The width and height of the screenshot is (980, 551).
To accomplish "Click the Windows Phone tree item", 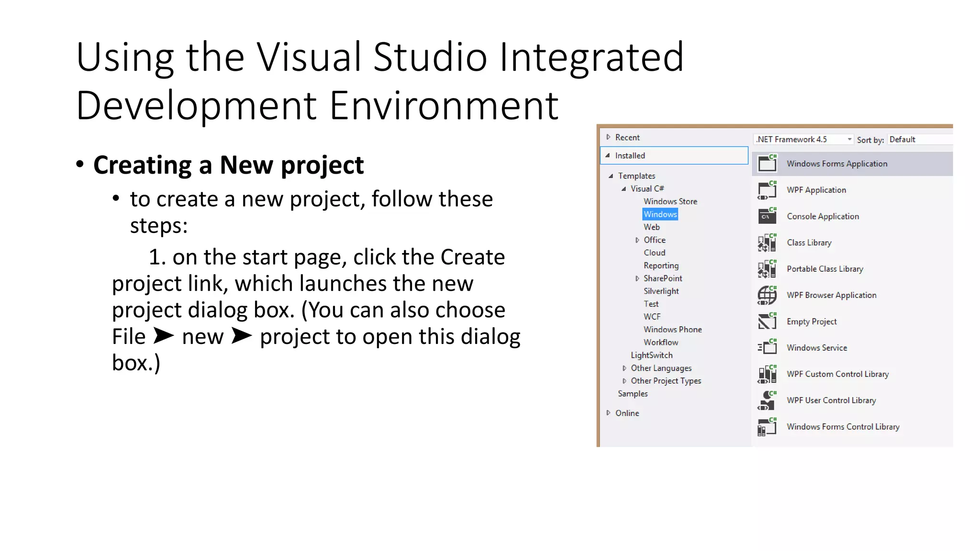I will coord(672,330).
